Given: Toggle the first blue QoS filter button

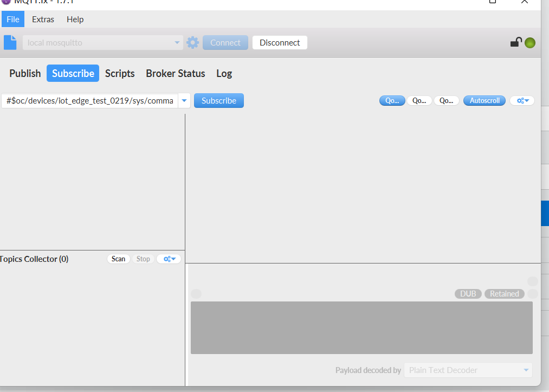Looking at the screenshot, I should tap(392, 100).
